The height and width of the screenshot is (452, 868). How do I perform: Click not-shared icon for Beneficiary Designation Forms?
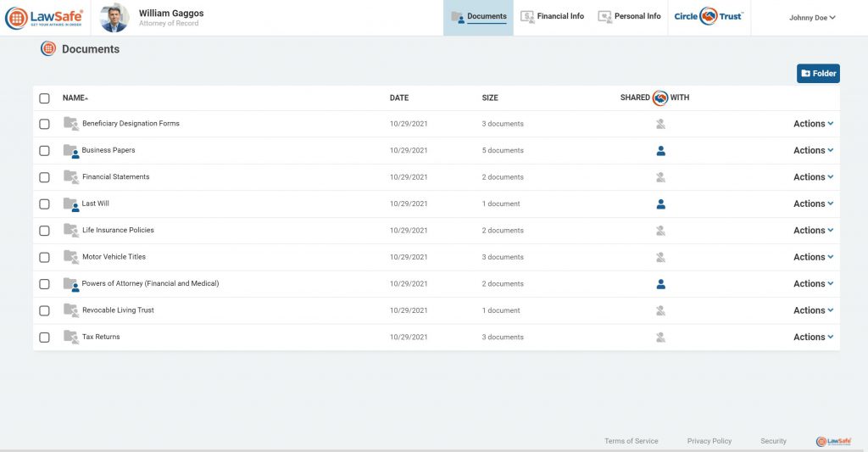tap(660, 124)
